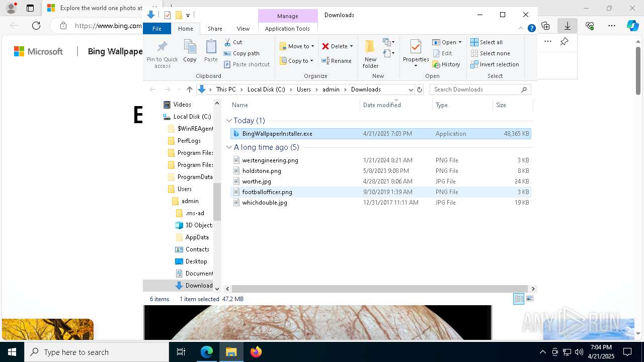This screenshot has height=362, width=644.
Task: Click the refresh button beside address bar
Action: (420, 89)
